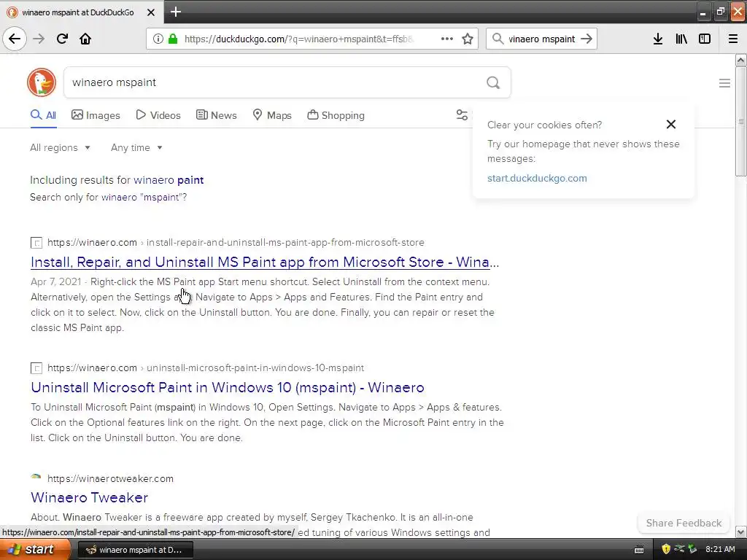
Task: Open the Downloads panel
Action: [658, 39]
